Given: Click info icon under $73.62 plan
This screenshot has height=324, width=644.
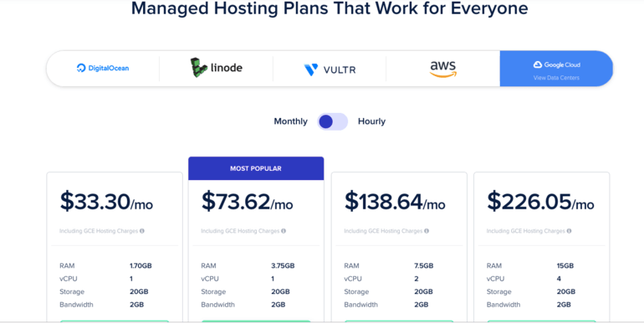Looking at the screenshot, I should pyautogui.click(x=284, y=231).
